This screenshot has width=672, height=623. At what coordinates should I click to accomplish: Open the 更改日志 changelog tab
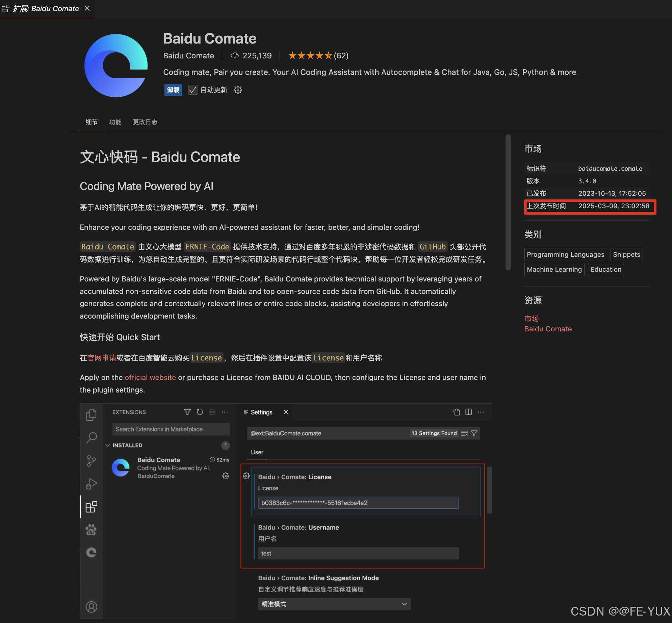tap(145, 122)
